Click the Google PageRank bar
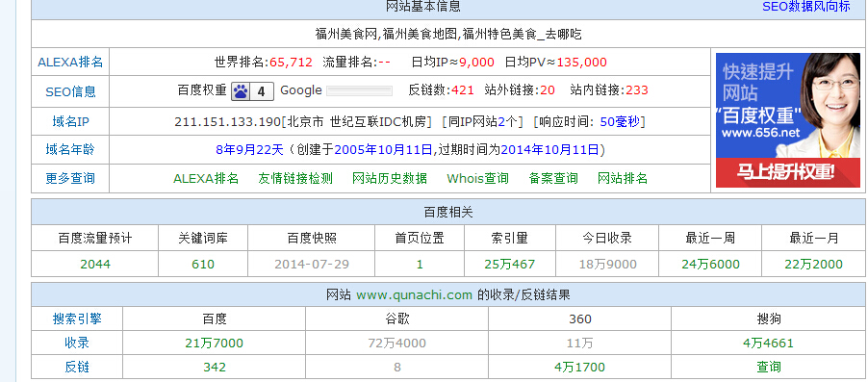Viewport: 868px width, 382px height. tap(359, 90)
